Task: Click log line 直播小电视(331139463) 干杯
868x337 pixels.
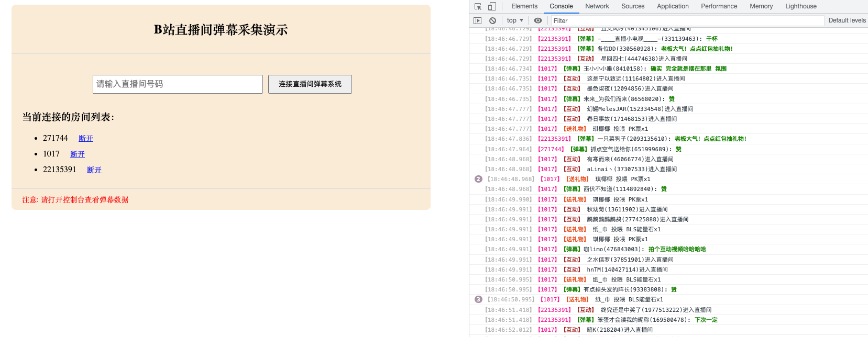Action: (668, 39)
